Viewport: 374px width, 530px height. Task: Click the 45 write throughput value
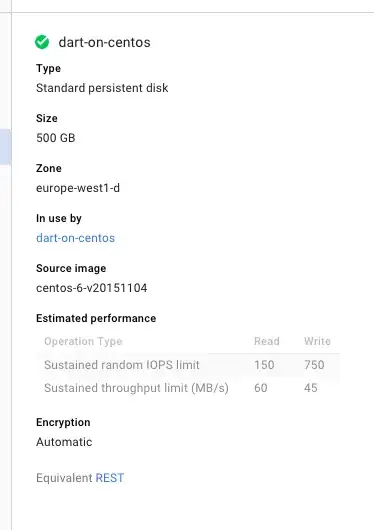pyautogui.click(x=310, y=388)
